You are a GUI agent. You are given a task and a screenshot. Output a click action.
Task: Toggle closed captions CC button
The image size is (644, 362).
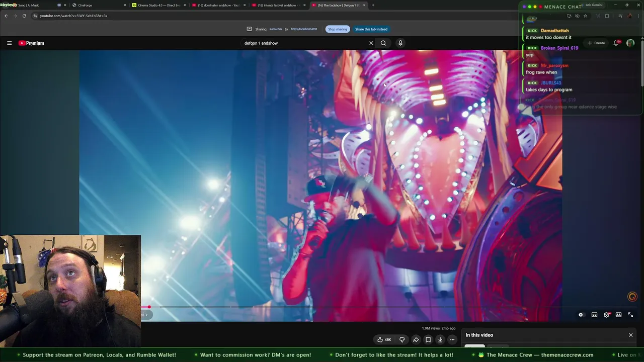[x=594, y=315]
